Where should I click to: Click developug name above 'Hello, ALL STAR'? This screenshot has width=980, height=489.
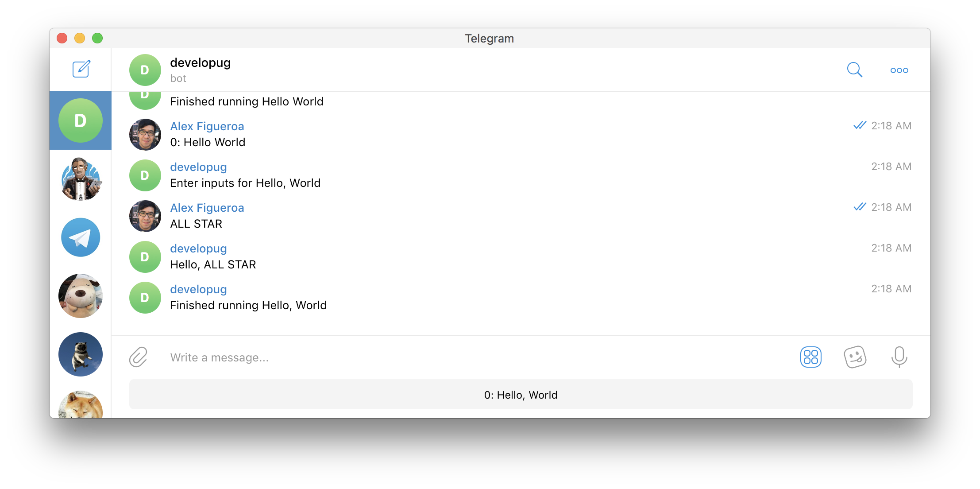click(198, 248)
